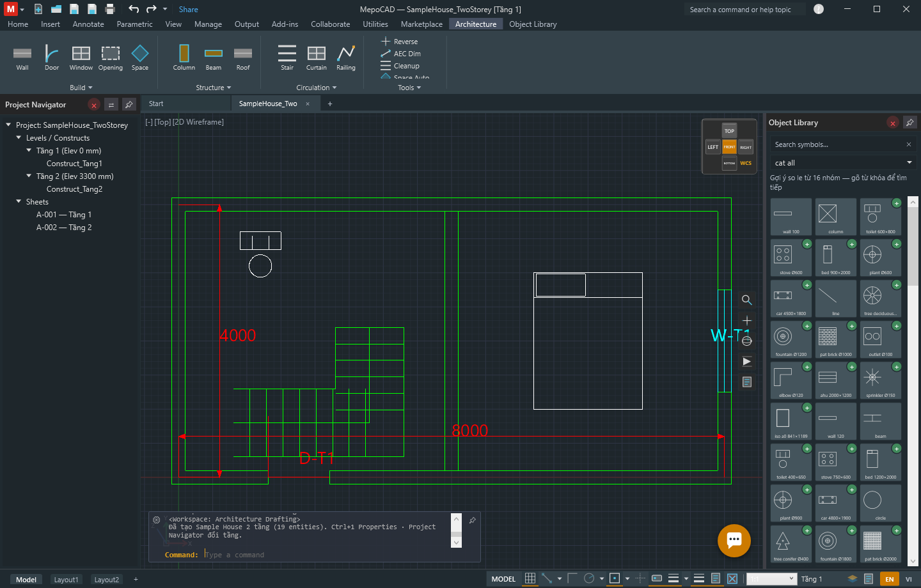Screen dimensions: 921x588
Task: Switch to the Parametric ribbon tab
Action: pyautogui.click(x=135, y=24)
